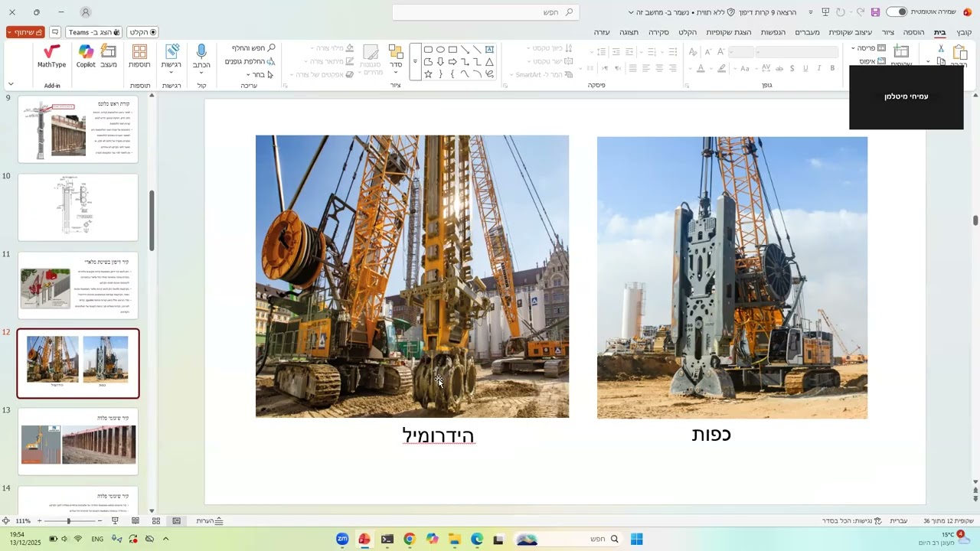Click Reset (איפוס) slide button
Screen dimensions: 980x551
(x=872, y=61)
